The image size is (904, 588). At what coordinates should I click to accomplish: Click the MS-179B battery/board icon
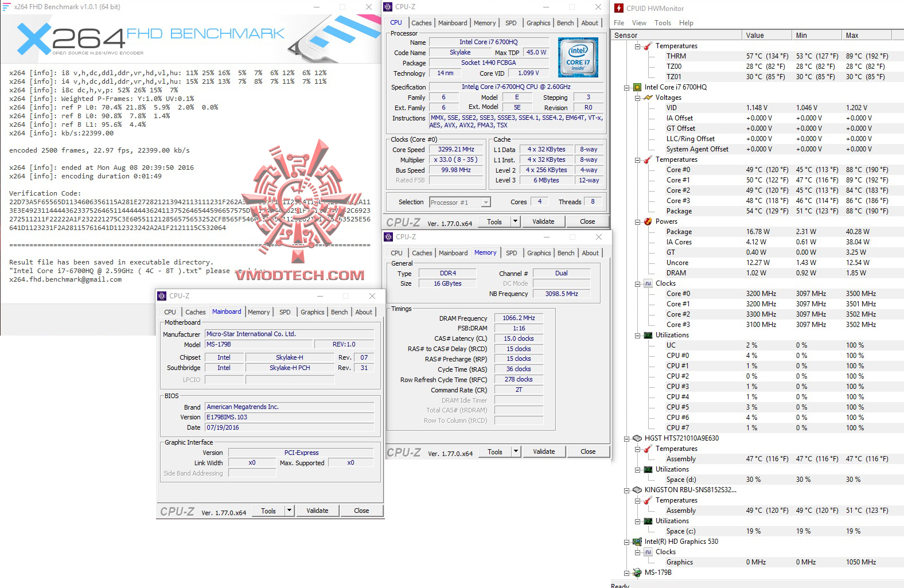point(637,573)
